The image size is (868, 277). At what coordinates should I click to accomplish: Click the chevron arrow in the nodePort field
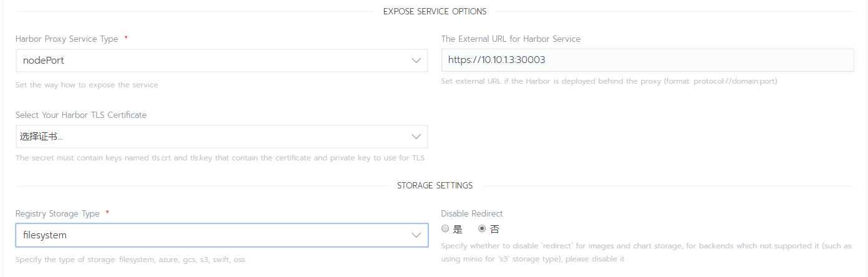[x=417, y=61]
